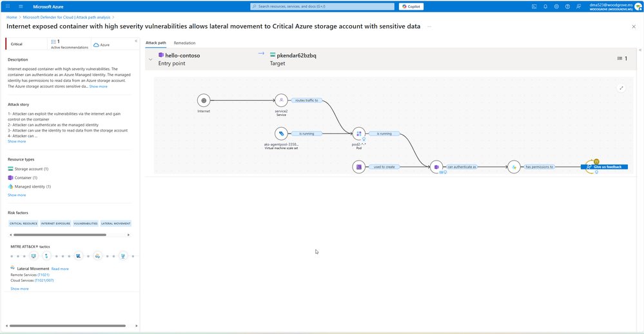
Task: Open the Cloud Shell icon in header
Action: click(x=534, y=6)
